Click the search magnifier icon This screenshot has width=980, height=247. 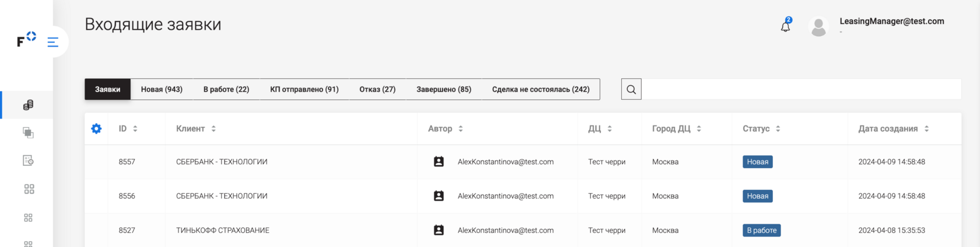click(631, 89)
